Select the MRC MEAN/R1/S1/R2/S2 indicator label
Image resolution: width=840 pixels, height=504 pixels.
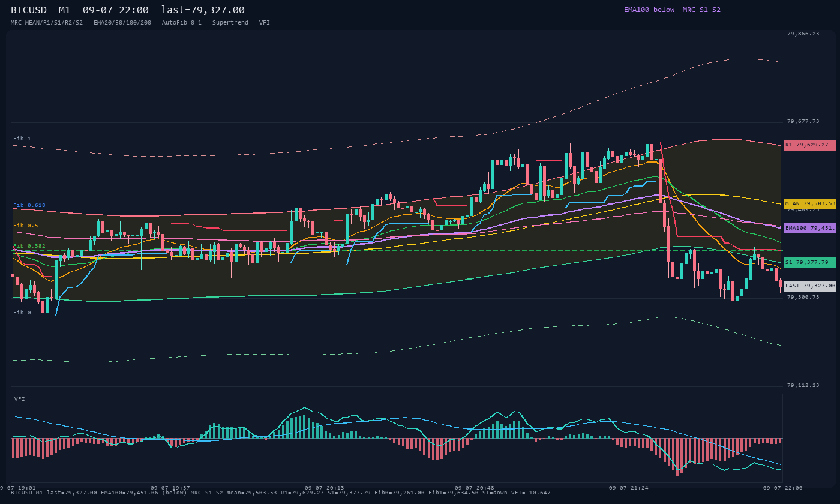click(x=47, y=22)
